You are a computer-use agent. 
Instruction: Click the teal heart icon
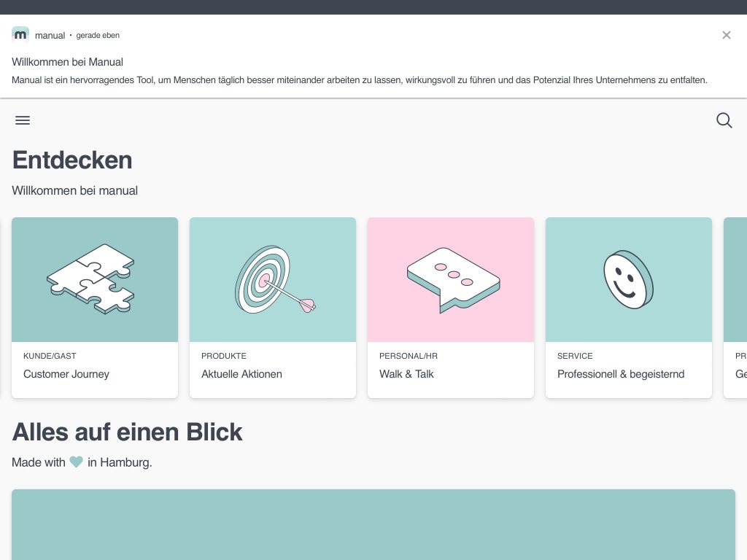click(x=77, y=462)
